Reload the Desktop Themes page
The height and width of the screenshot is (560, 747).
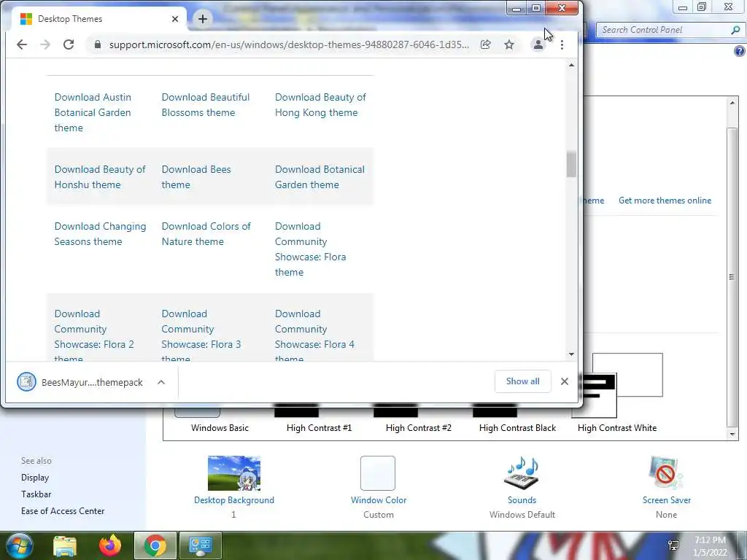(69, 44)
